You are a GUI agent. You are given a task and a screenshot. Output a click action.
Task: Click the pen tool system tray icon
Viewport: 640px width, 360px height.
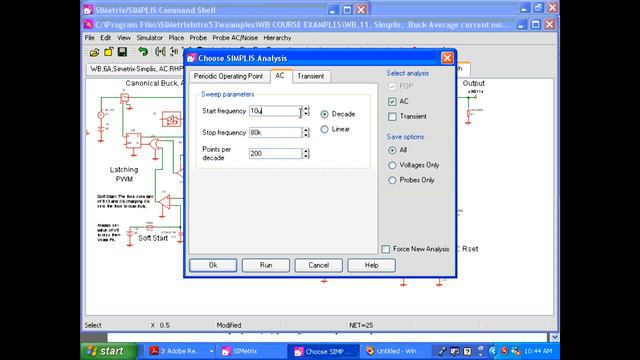[x=442, y=351]
